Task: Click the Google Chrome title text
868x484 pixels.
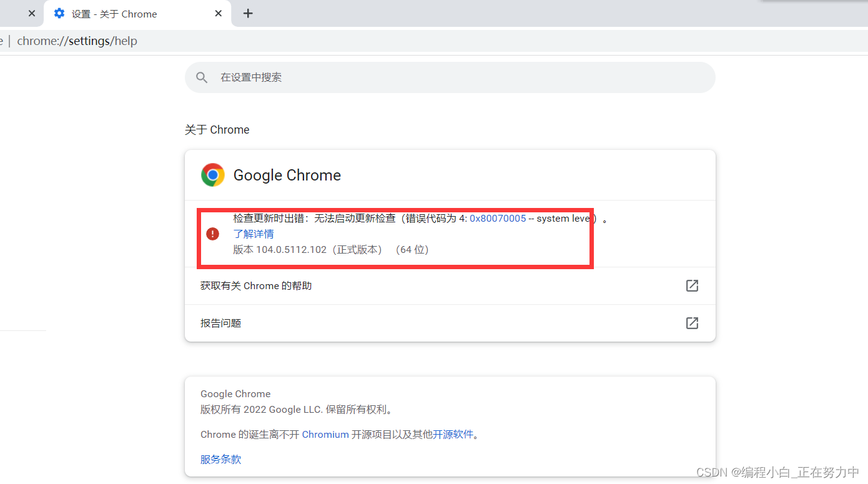Action: 287,175
